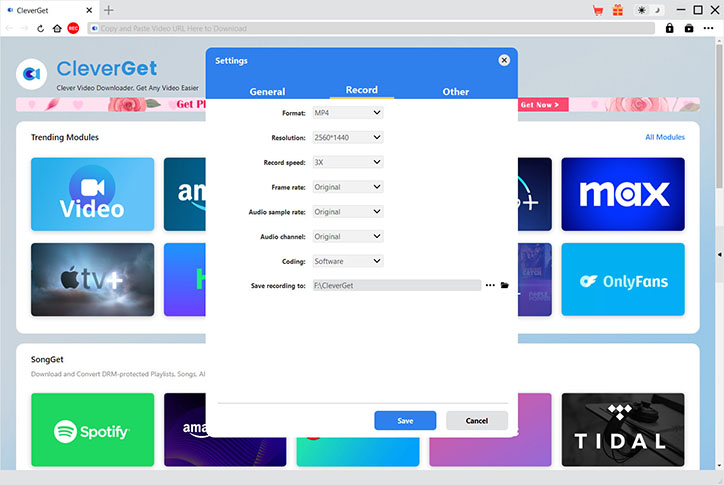Switch to the Other settings tab
This screenshot has width=724, height=485.
click(456, 91)
